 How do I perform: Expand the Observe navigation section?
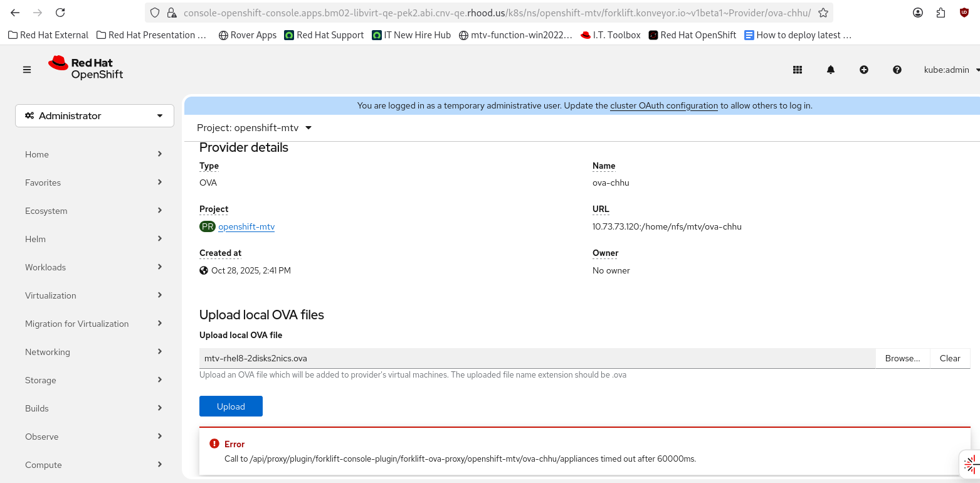coord(95,437)
